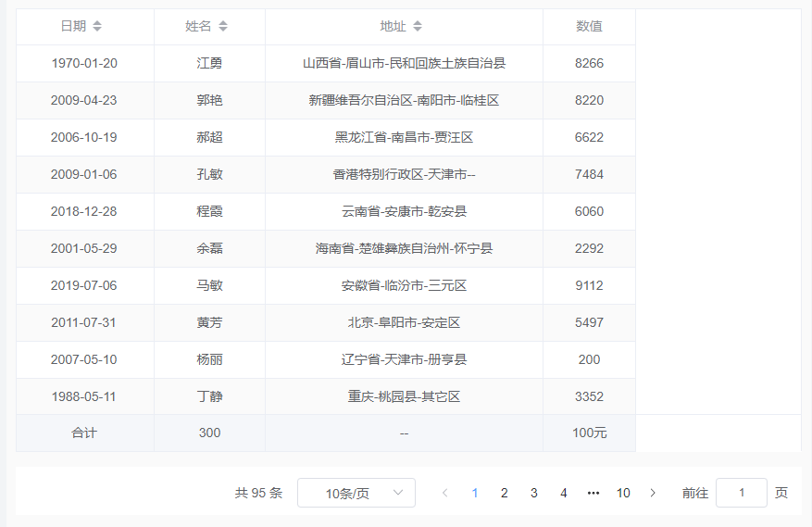Select date cell 2006-10-19
The image size is (812, 527).
[x=84, y=137]
